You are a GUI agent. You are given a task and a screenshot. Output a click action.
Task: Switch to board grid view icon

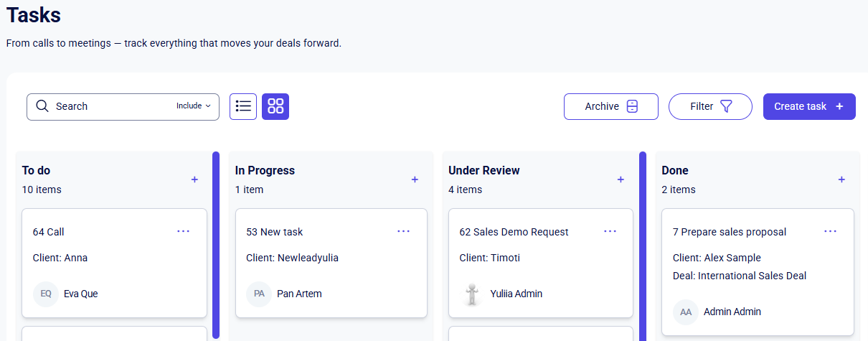[x=275, y=106]
